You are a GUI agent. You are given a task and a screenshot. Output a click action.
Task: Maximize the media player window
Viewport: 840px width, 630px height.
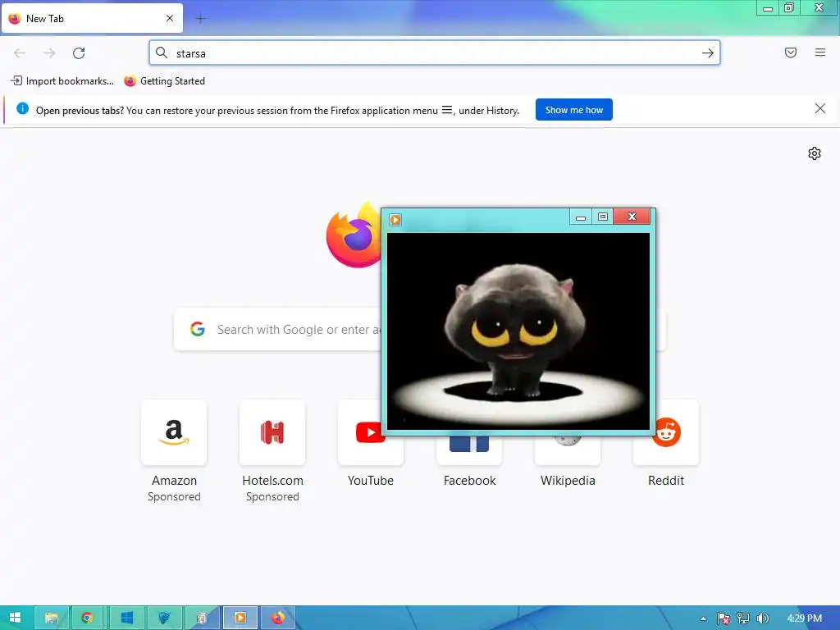[603, 217]
